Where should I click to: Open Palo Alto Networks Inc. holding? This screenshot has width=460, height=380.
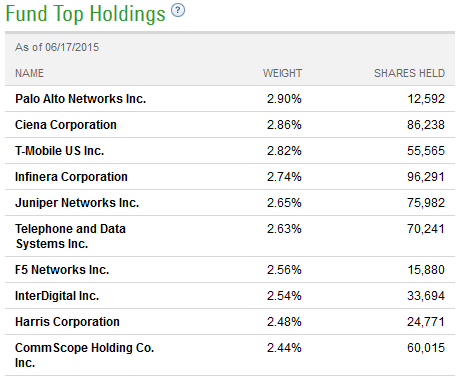tap(81, 99)
